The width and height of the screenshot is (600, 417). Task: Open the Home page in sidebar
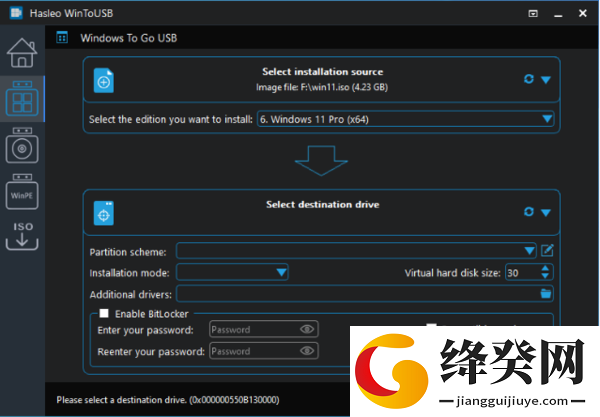click(x=22, y=53)
